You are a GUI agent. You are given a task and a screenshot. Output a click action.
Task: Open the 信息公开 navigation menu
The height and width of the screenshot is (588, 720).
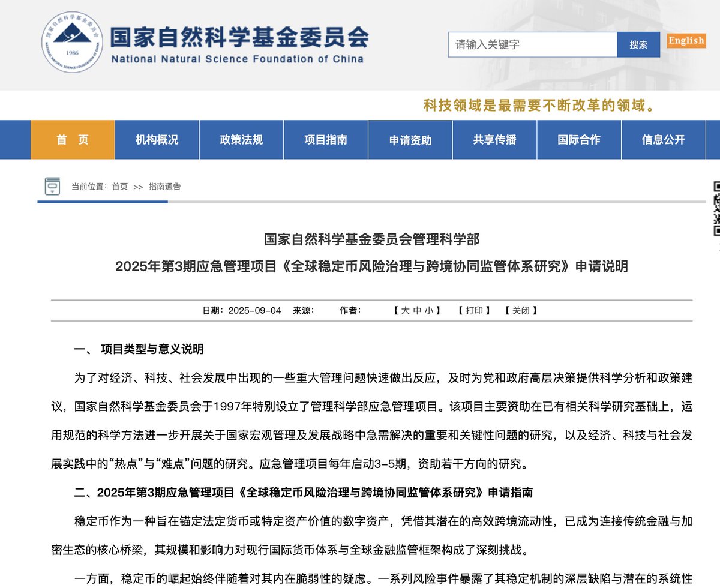(663, 140)
